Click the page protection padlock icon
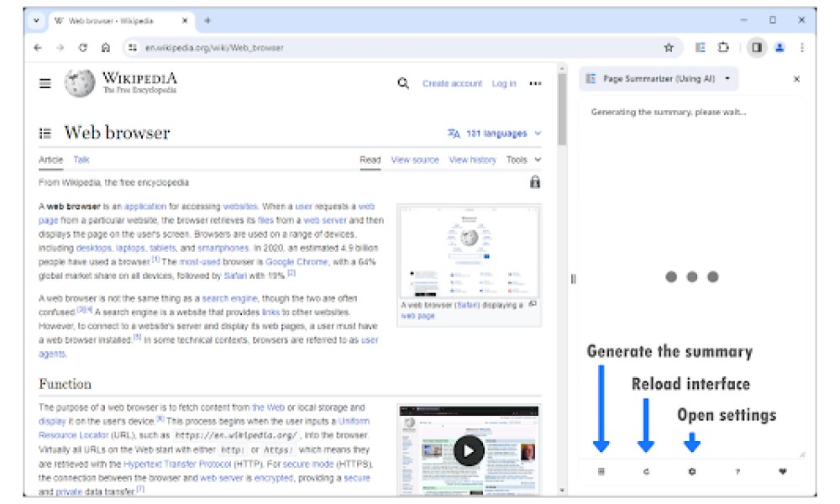The width and height of the screenshot is (840, 504). pos(534,182)
